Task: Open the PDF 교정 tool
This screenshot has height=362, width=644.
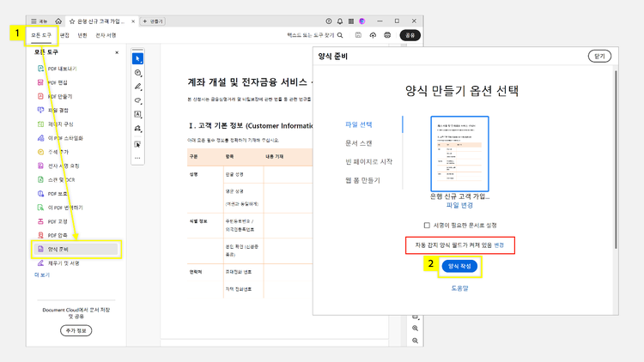Action: [x=52, y=221]
